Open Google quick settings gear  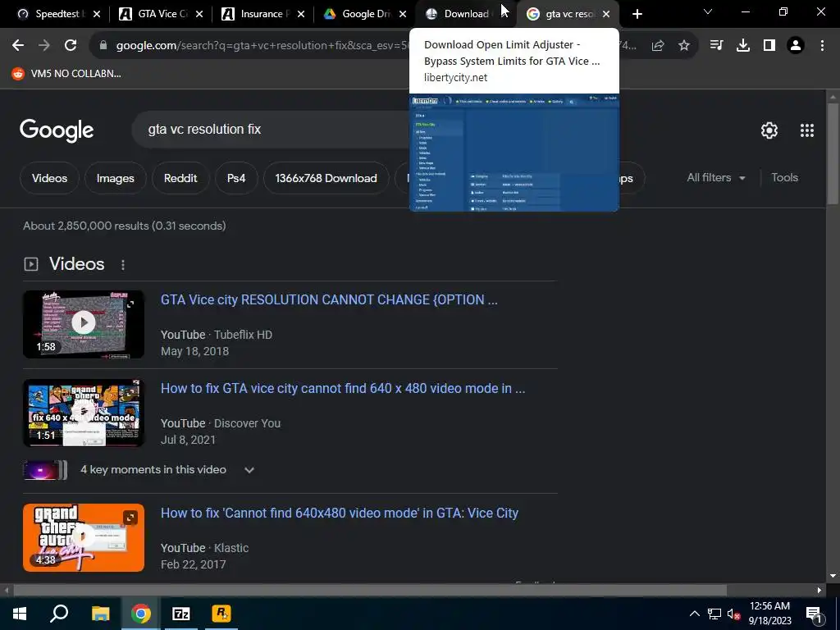tap(769, 130)
